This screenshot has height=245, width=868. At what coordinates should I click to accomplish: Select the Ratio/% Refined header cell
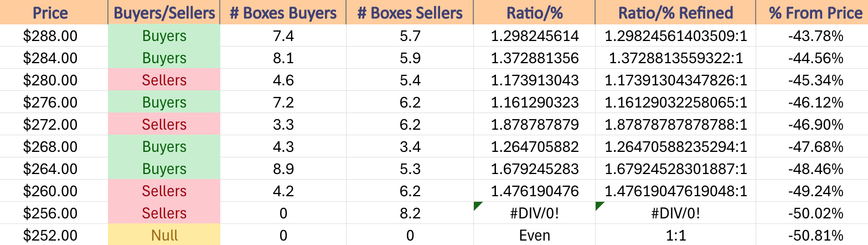click(x=675, y=12)
